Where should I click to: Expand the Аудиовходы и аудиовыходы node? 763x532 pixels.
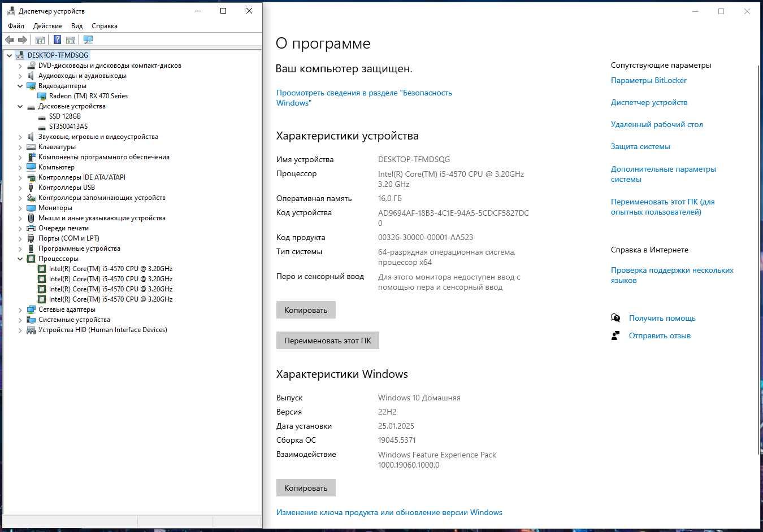click(20, 76)
